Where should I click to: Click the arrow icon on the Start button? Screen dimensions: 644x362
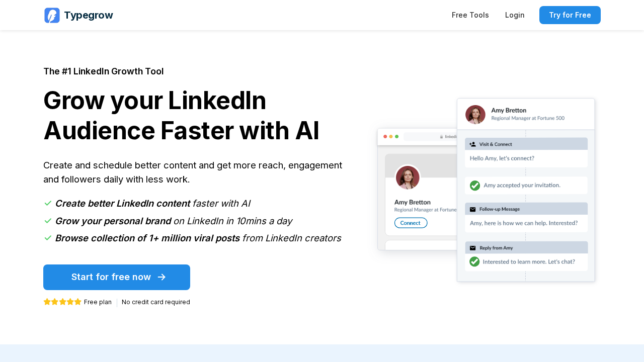click(x=162, y=277)
